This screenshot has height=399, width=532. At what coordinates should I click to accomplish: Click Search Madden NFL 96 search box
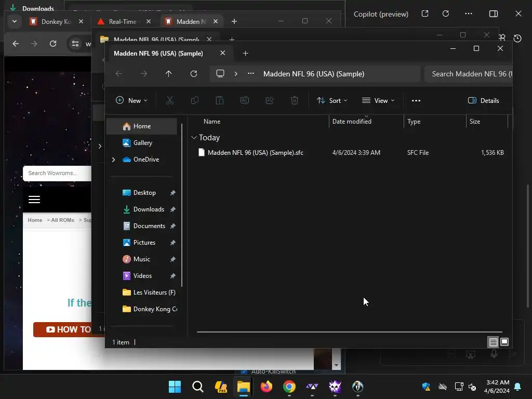(x=468, y=74)
